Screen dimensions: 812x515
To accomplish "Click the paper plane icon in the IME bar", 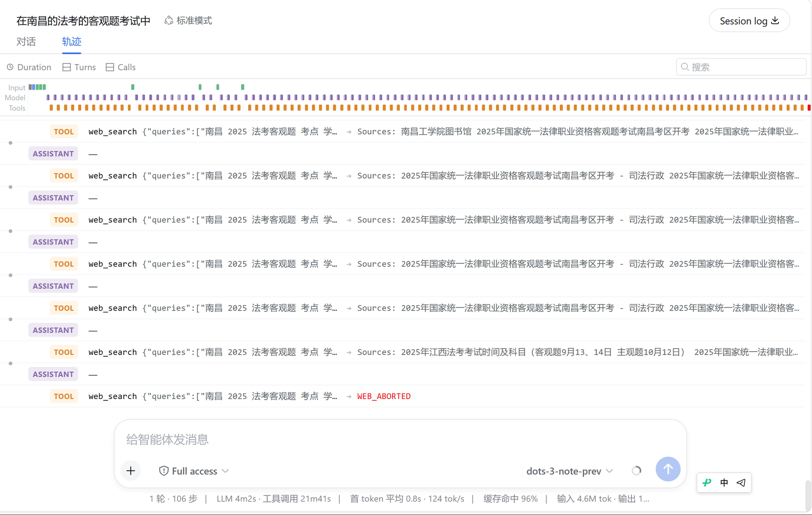I will coord(741,482).
